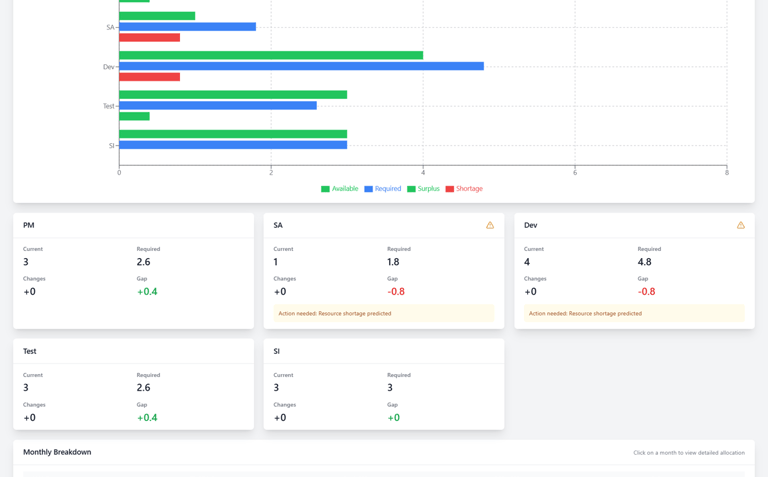The width and height of the screenshot is (768, 477).
Task: Click the Dev required value 4.8
Action: (x=644, y=262)
